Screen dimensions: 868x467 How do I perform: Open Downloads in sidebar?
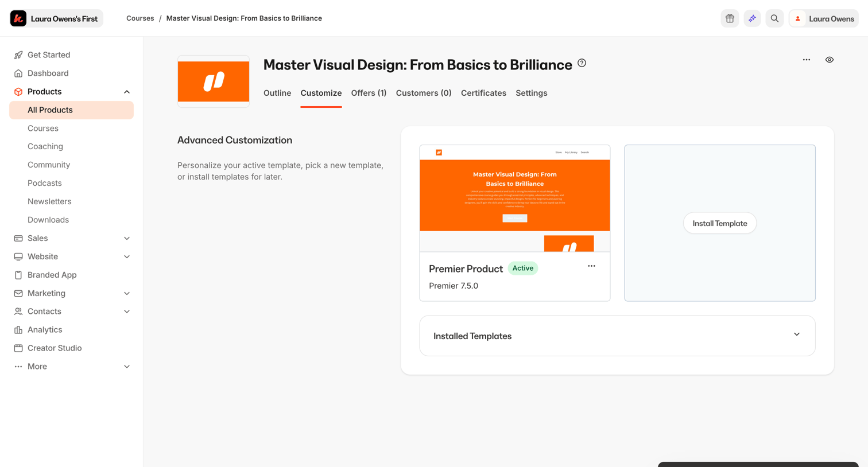(x=48, y=220)
